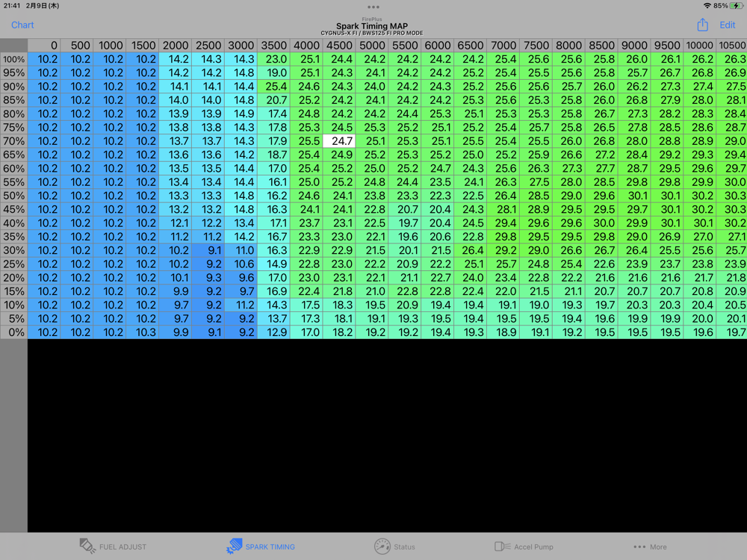Viewport: 747px width, 560px height.
Task: Select the 7000 RPM column header
Action: [x=503, y=46]
